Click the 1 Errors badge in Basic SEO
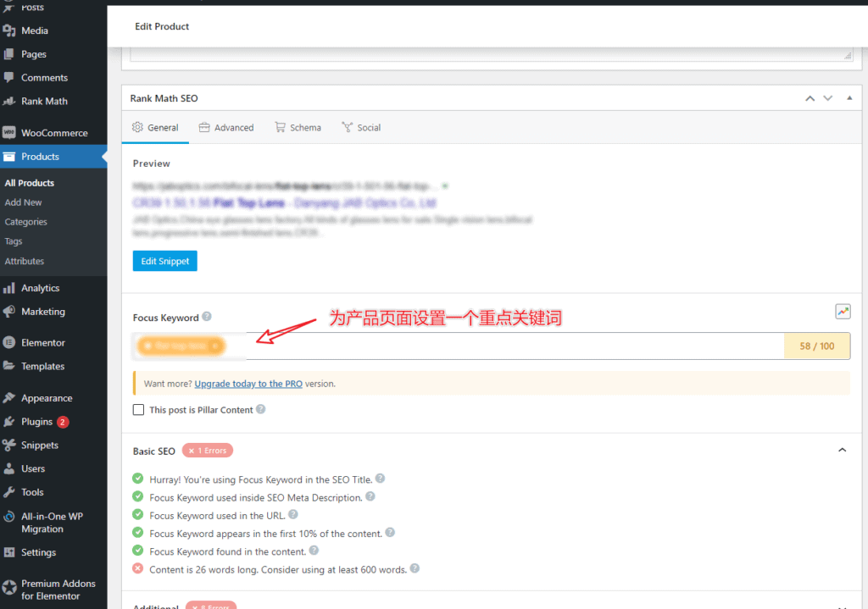Viewport: 868px width, 609px height. pyautogui.click(x=208, y=451)
